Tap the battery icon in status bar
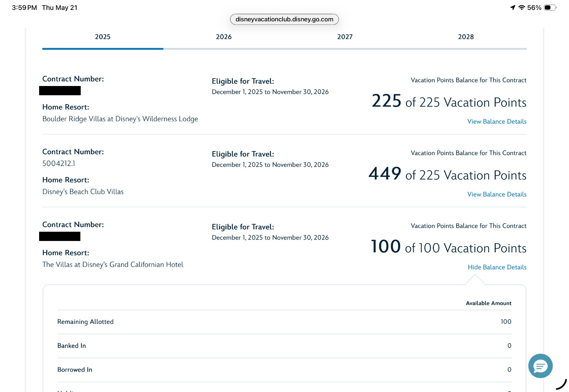Screen dimensions: 569x392 tap(550, 7)
